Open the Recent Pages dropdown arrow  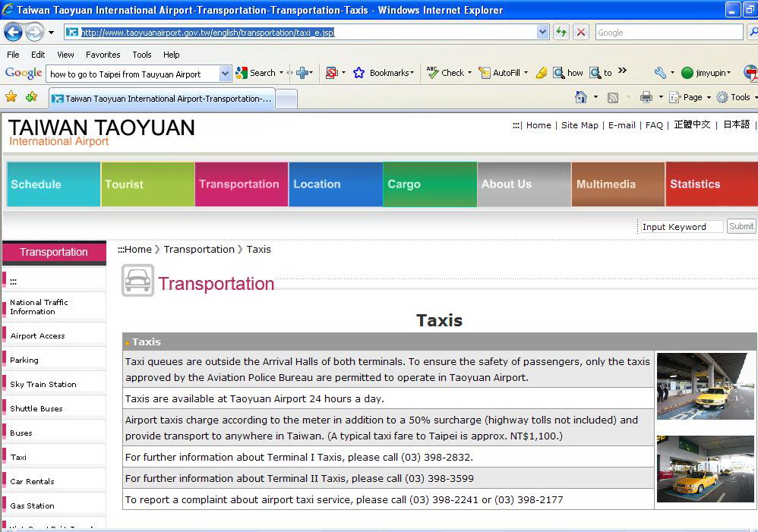tap(51, 33)
